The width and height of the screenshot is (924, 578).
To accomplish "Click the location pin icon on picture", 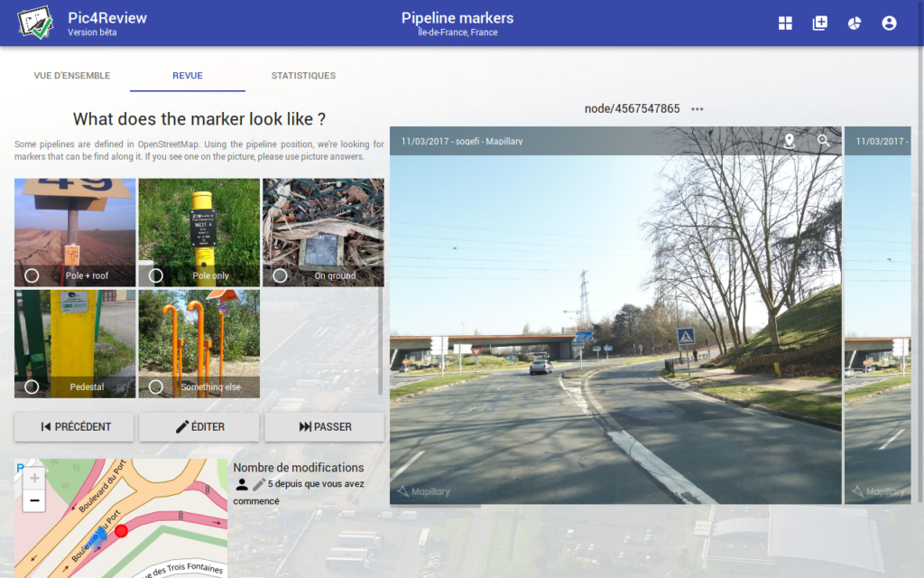I will [790, 141].
